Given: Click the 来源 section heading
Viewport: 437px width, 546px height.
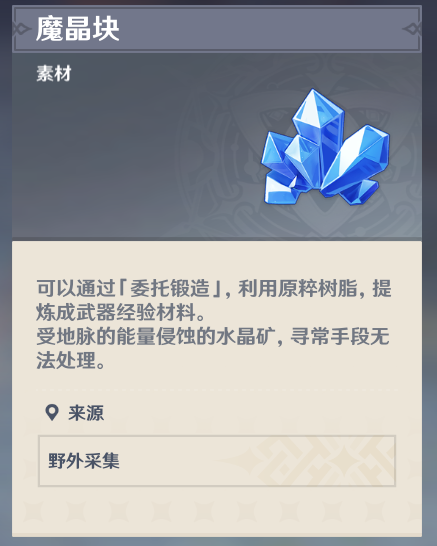Looking at the screenshot, I should coord(86,413).
